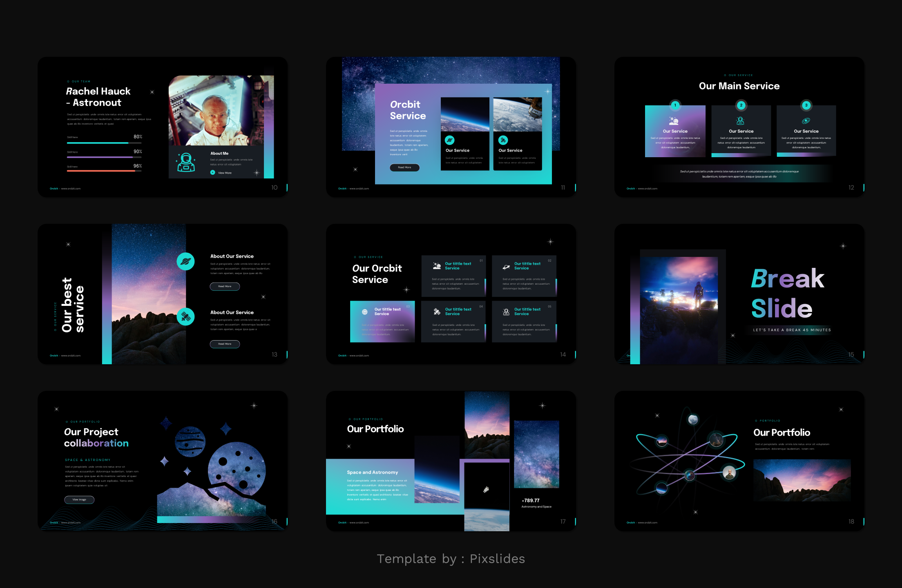
Task: Click the round satellite icon on slide 13
Action: tap(185, 316)
